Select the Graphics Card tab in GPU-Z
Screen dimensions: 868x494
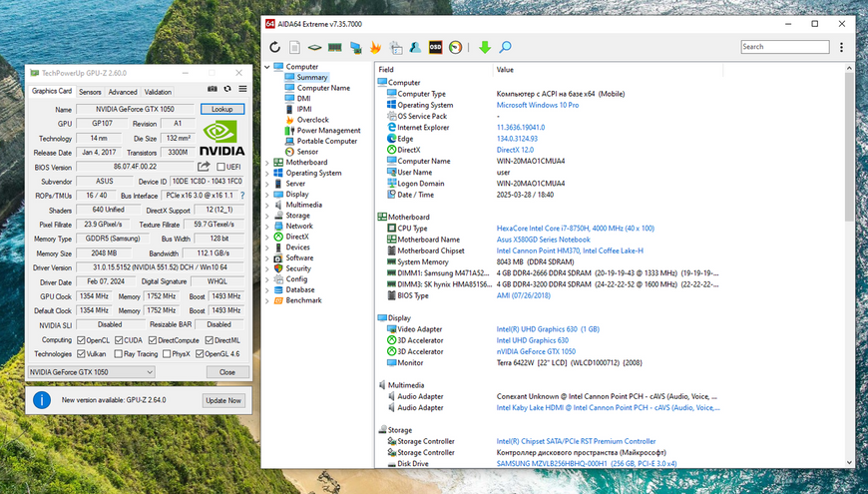52,91
